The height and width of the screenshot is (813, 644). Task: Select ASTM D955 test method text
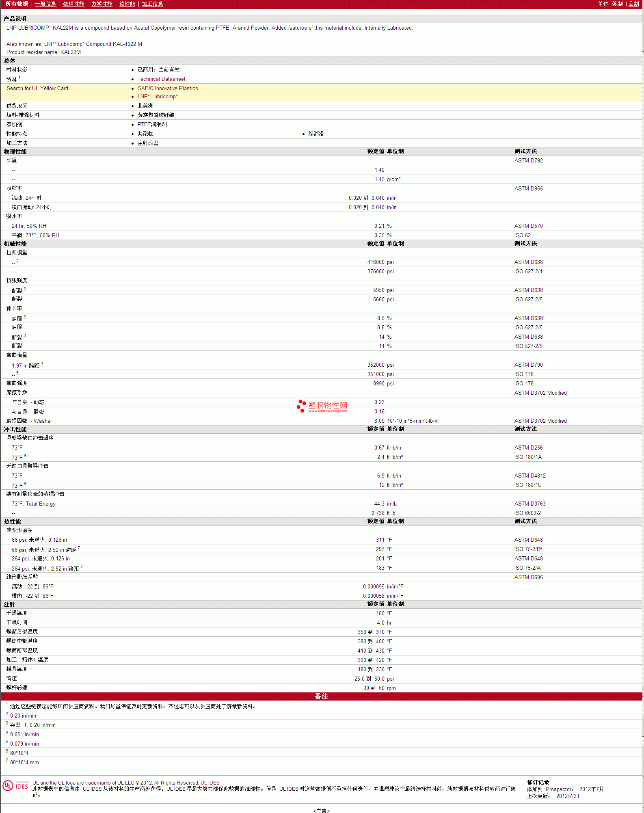click(x=528, y=189)
